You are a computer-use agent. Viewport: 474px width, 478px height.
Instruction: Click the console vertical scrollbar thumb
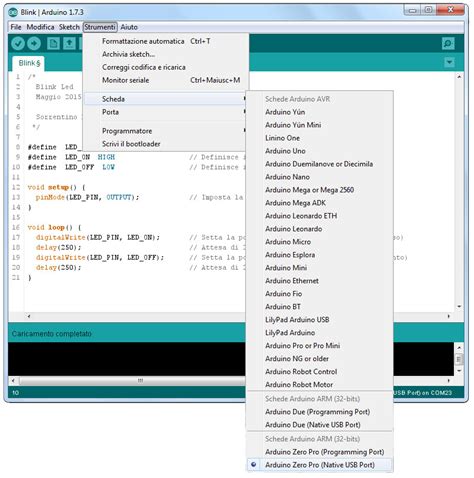pyautogui.click(x=459, y=359)
